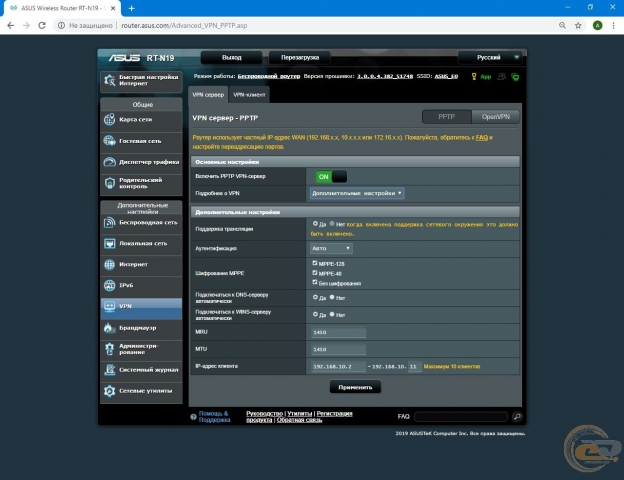Click the logout (Выход) button

click(232, 57)
